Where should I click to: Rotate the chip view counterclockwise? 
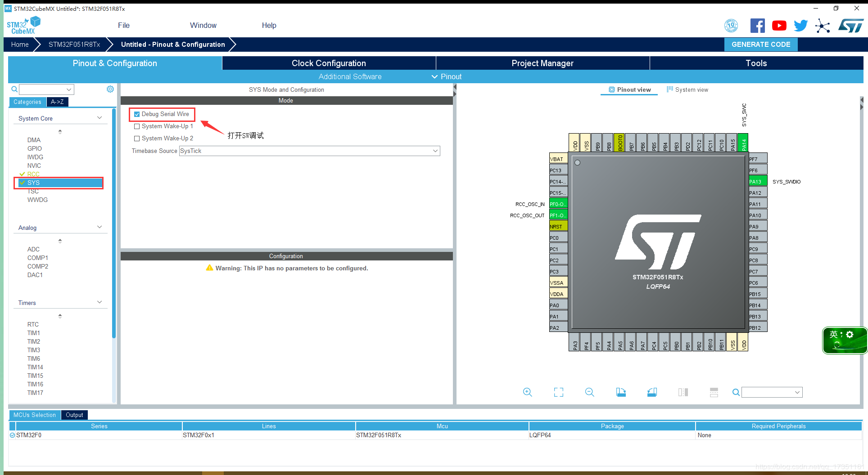651,392
